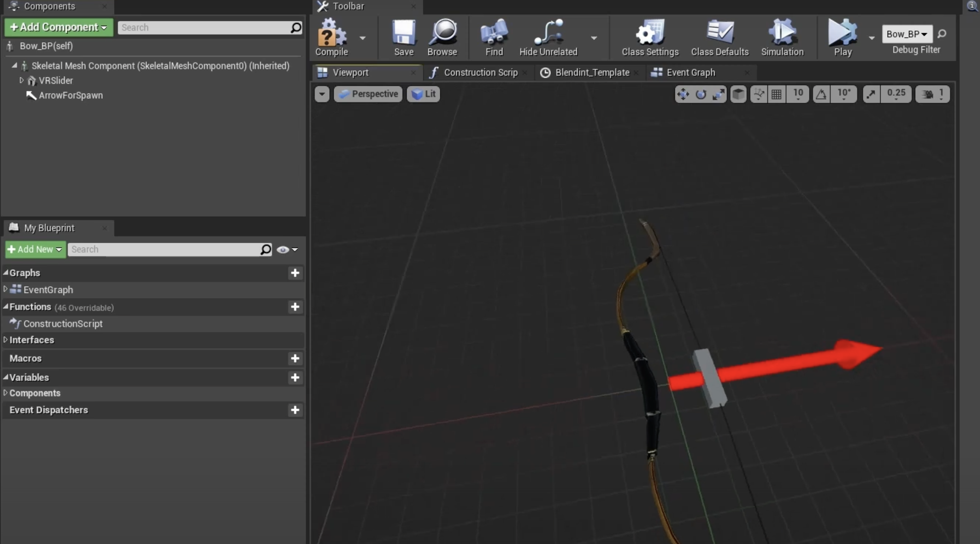Collapse Skeletal Mesh Component tree node
Screen dimensions: 980x544
point(15,66)
